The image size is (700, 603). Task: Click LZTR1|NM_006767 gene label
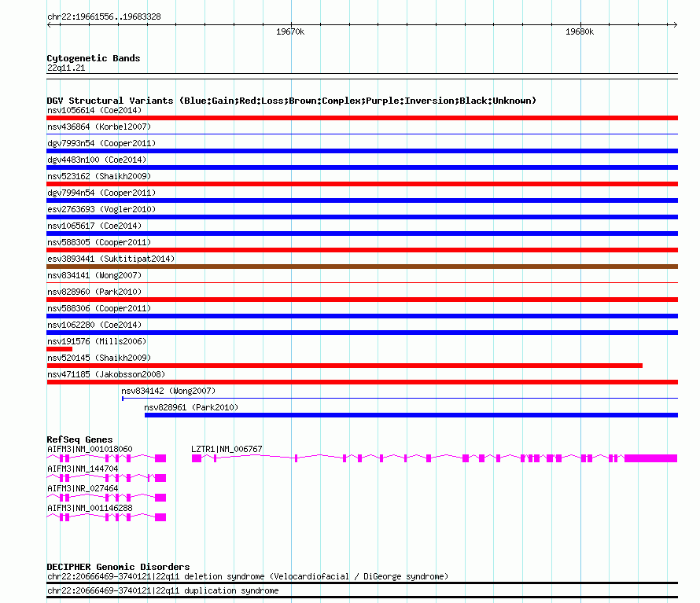click(x=227, y=449)
